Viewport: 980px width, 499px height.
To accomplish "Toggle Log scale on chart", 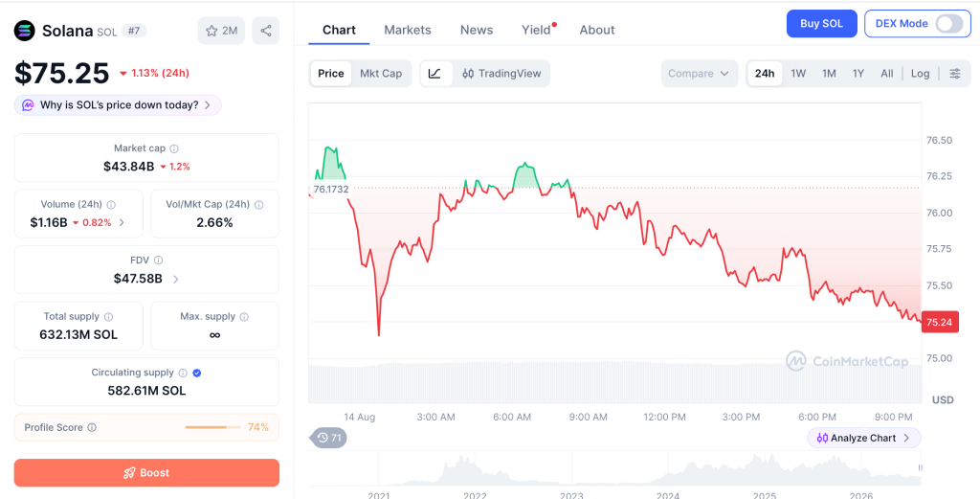I will [920, 73].
